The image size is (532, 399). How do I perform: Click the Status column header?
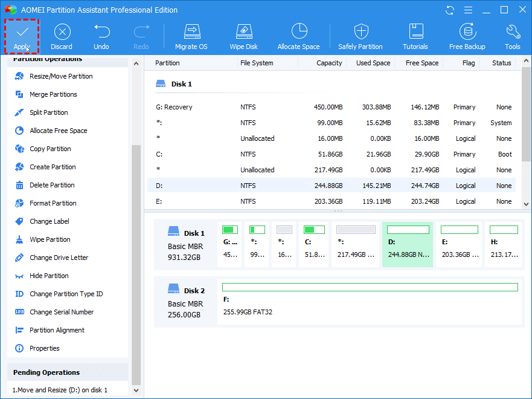pos(501,63)
